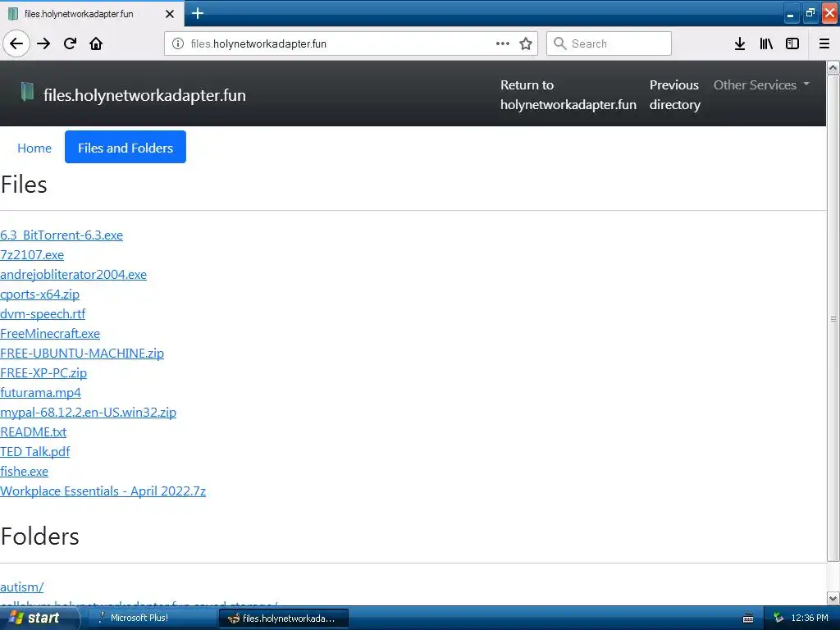This screenshot has height=630, width=840.
Task: Click the magnifier icon in search box
Action: pos(559,43)
